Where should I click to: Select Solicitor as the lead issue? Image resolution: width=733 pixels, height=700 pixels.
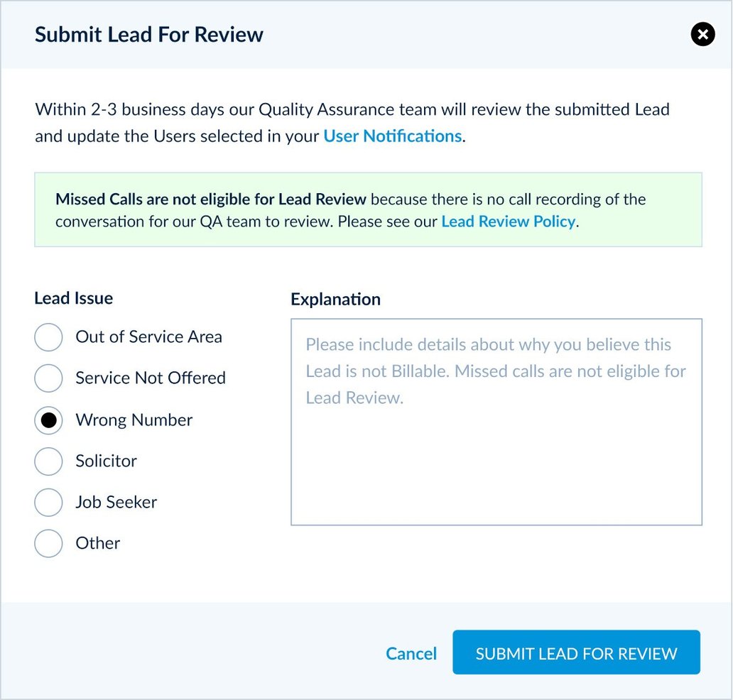[48, 461]
